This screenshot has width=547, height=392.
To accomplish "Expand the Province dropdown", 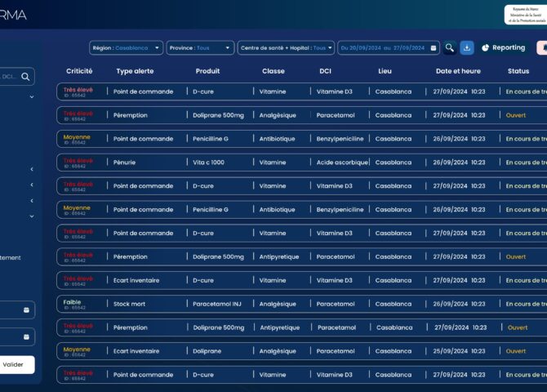I will coord(200,48).
